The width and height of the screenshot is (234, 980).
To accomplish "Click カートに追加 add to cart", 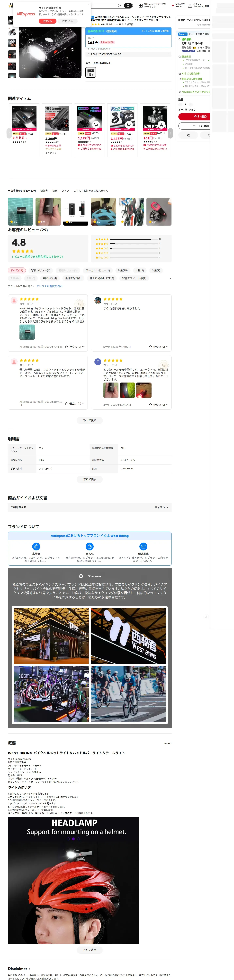I will point(194,126).
